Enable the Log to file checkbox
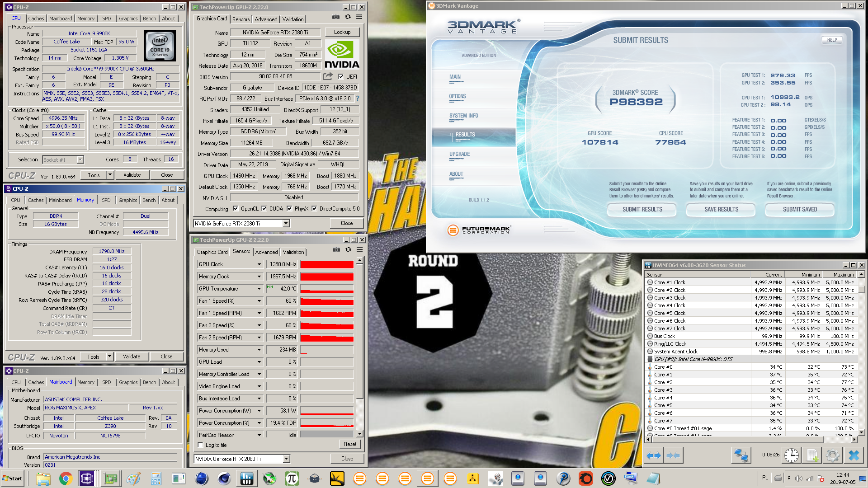868x488 pixels. [x=201, y=445]
